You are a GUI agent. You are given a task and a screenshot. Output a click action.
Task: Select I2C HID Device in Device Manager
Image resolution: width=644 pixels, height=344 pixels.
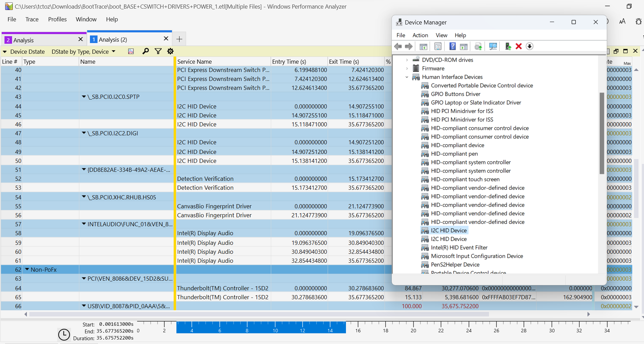(x=449, y=231)
